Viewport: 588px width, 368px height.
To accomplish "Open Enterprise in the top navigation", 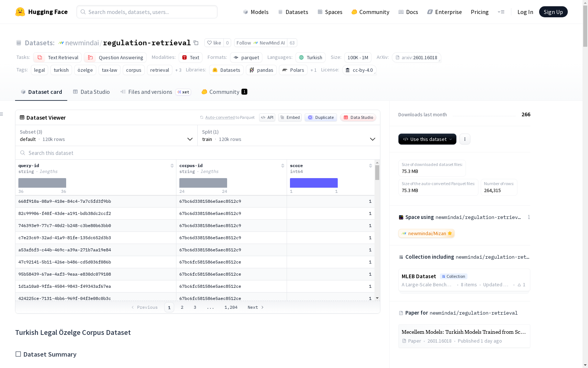I will 445,12.
